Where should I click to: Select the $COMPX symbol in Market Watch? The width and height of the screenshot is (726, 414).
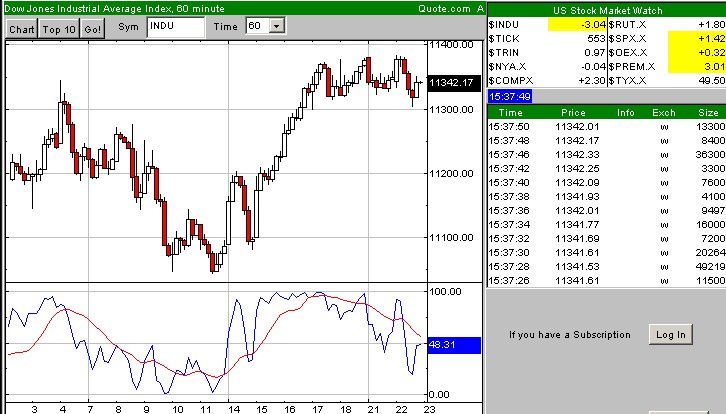(511, 81)
